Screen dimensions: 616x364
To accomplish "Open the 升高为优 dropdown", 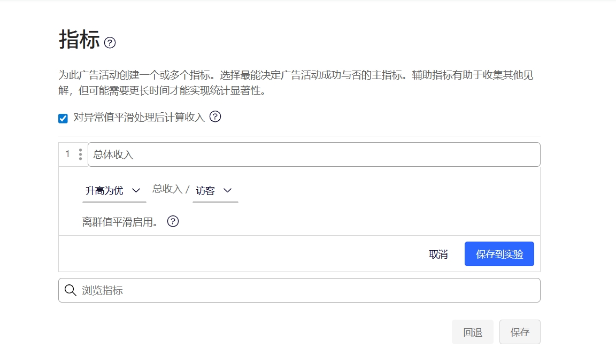I will [114, 190].
